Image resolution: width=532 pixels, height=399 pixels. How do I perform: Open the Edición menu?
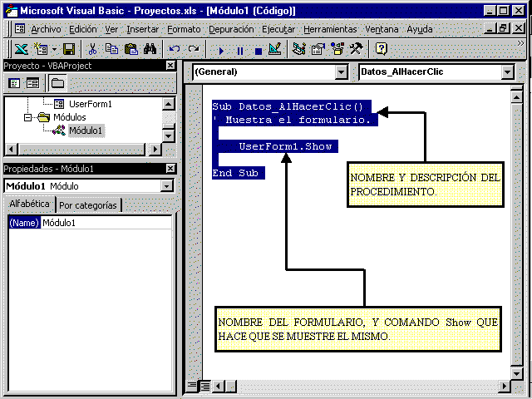coord(83,30)
